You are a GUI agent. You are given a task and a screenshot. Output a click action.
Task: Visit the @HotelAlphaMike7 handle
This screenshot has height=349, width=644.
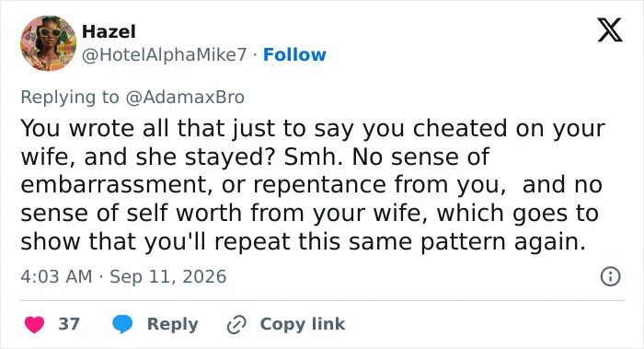165,54
